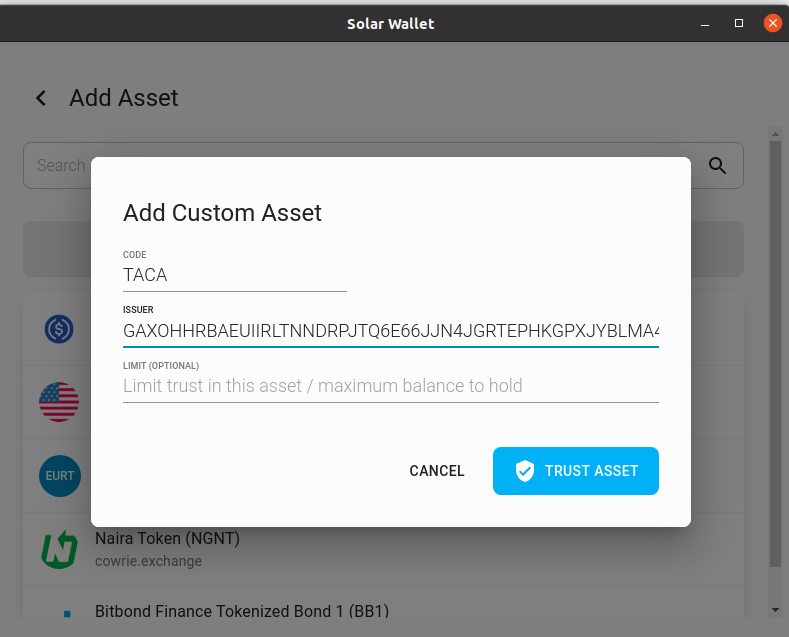Click into the ISSUER address field

point(390,331)
